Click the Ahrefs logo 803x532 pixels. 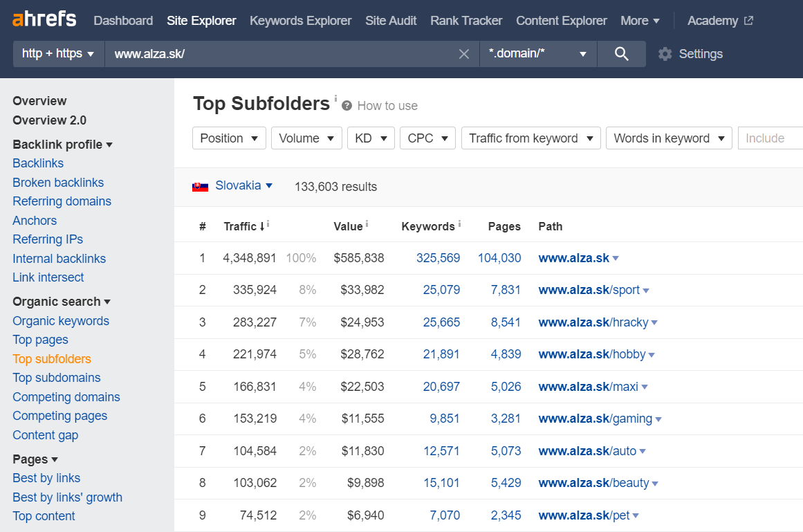coord(44,19)
